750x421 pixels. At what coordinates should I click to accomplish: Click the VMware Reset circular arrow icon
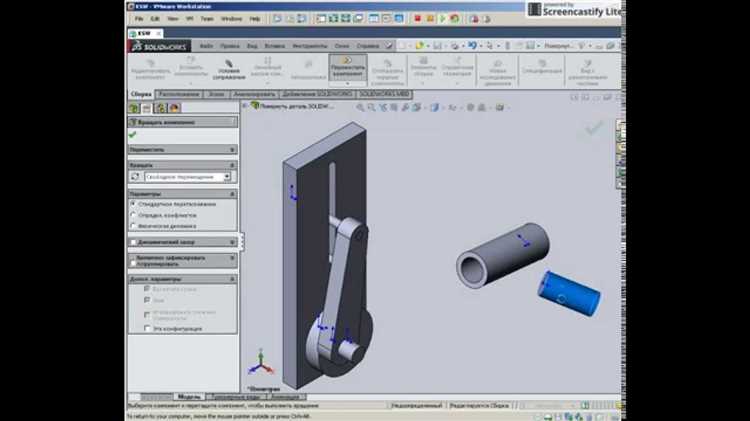point(454,19)
